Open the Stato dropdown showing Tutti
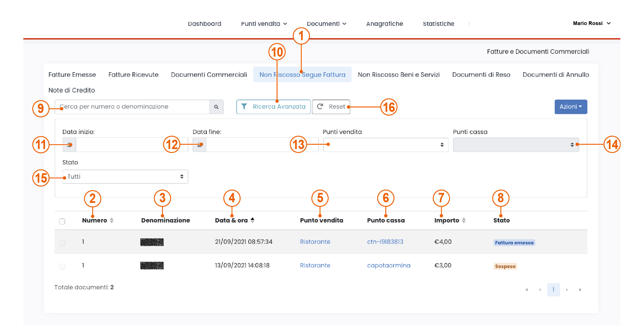 [125, 177]
